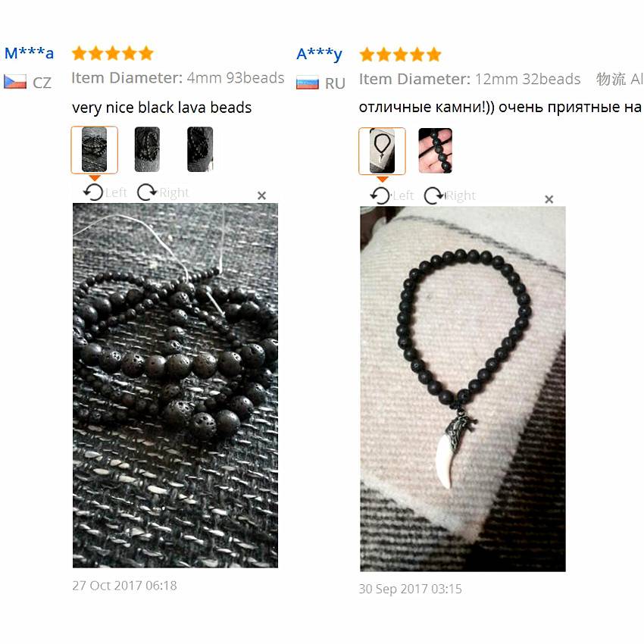
Task: Close the enlarged tooth pendant bracelet photo
Action: coord(549,199)
